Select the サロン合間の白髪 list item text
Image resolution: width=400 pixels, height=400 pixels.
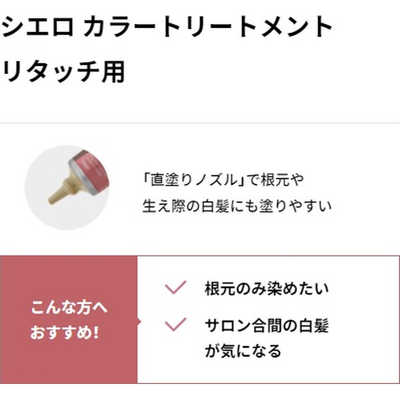tap(267, 325)
